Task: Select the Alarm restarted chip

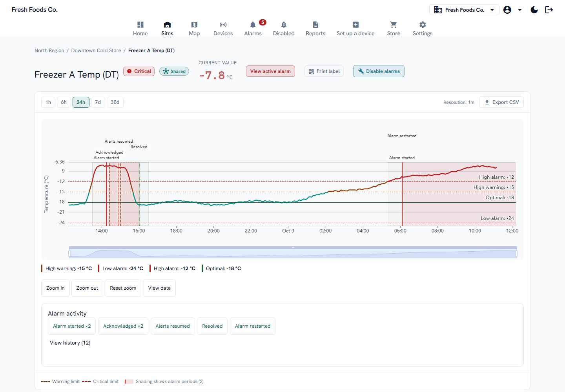Action: (x=253, y=326)
